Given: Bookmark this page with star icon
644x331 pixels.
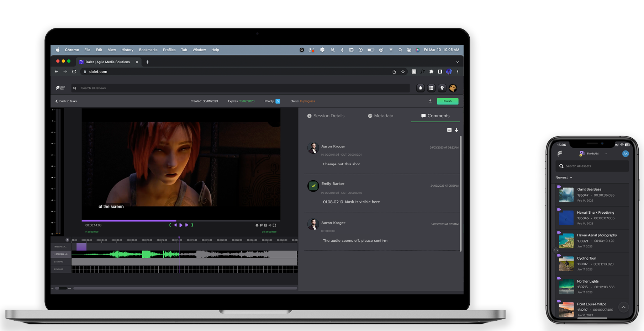Looking at the screenshot, I should pos(403,72).
